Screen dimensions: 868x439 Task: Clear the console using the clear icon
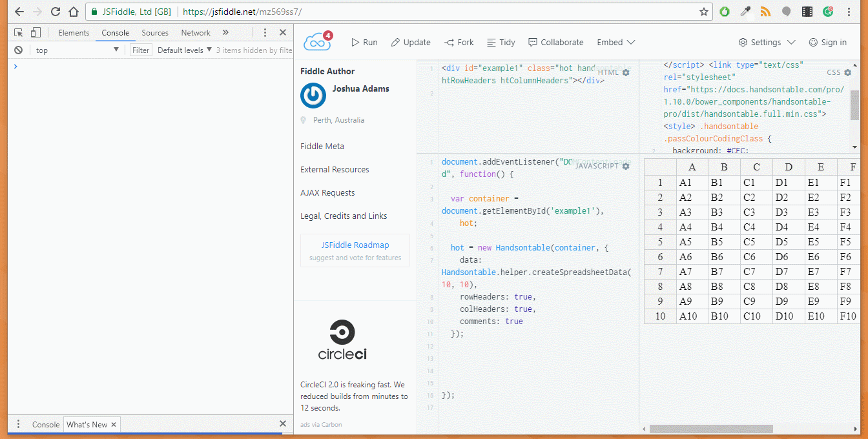(18, 50)
